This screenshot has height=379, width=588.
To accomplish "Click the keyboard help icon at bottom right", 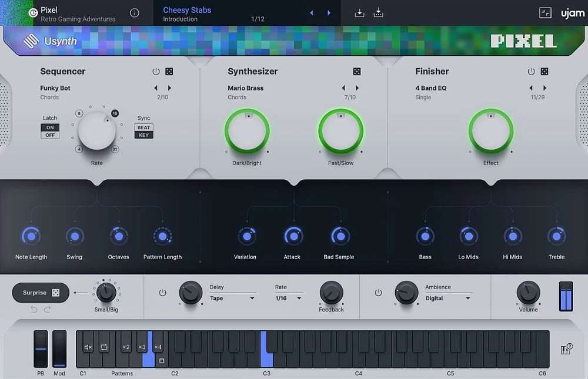I will click(567, 350).
